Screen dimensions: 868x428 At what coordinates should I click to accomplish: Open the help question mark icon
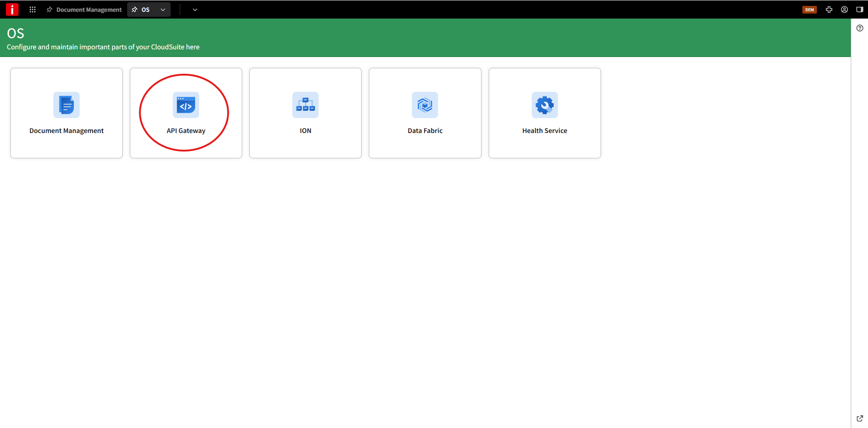(x=860, y=28)
